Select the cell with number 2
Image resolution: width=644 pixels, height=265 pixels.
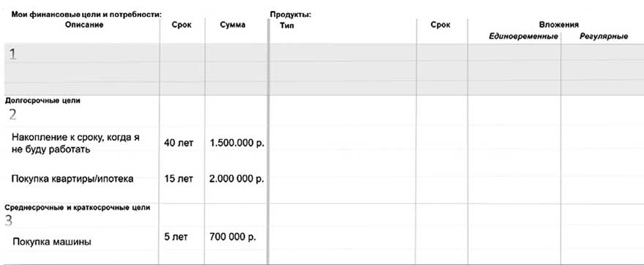click(13, 114)
